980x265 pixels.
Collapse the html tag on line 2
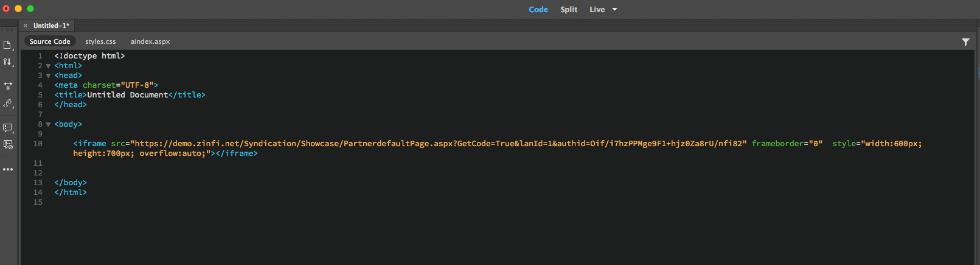[48, 66]
